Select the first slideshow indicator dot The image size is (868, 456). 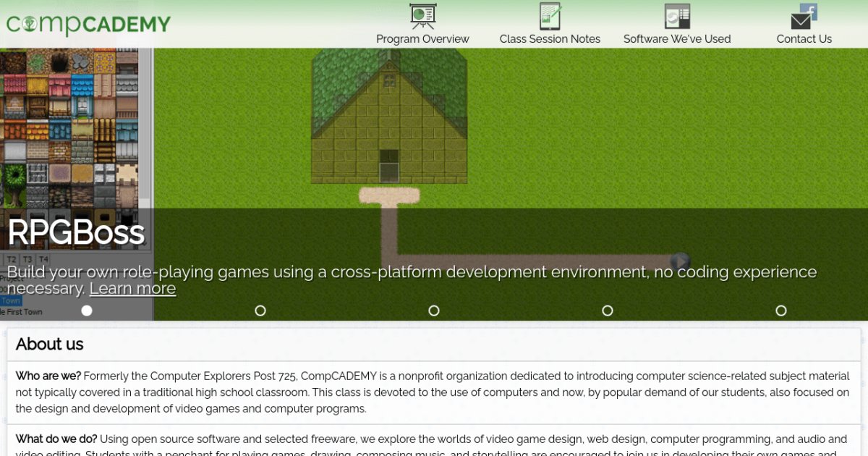tap(87, 311)
